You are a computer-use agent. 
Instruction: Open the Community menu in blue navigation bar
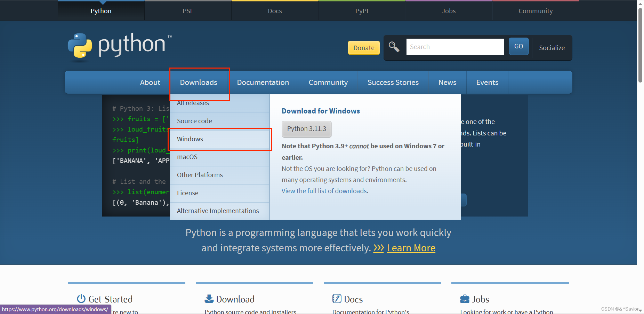[328, 83]
